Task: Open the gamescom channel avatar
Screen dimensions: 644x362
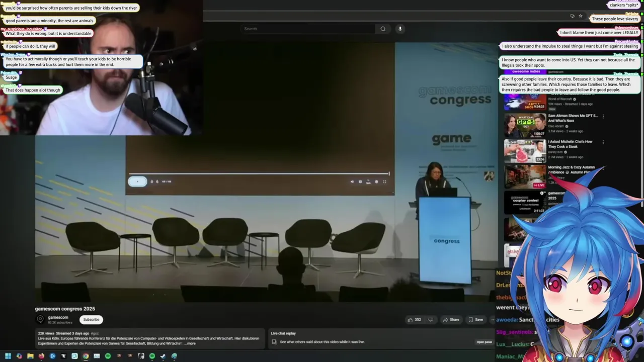Action: coord(40,319)
